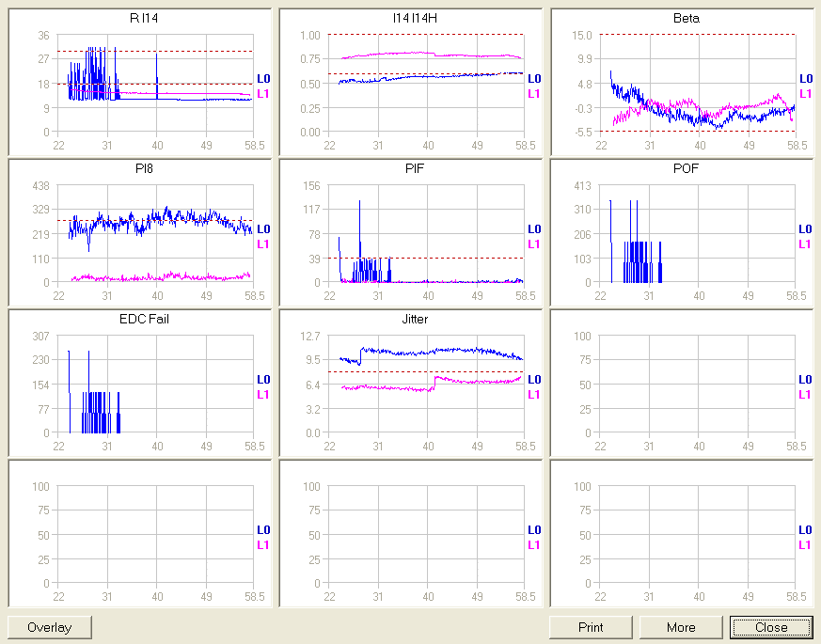
Task: Click the POF chart plot
Action: click(698, 234)
